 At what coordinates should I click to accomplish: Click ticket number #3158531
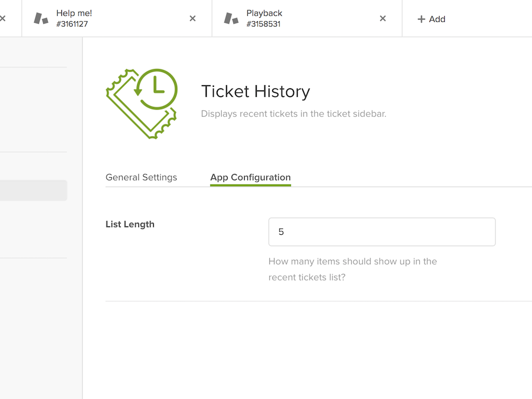pyautogui.click(x=263, y=24)
